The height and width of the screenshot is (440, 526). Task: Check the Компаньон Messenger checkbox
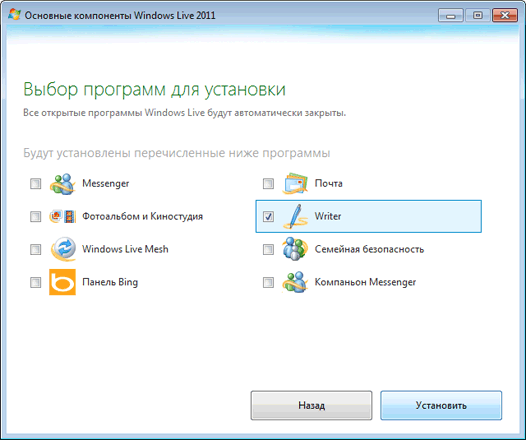[x=268, y=282]
